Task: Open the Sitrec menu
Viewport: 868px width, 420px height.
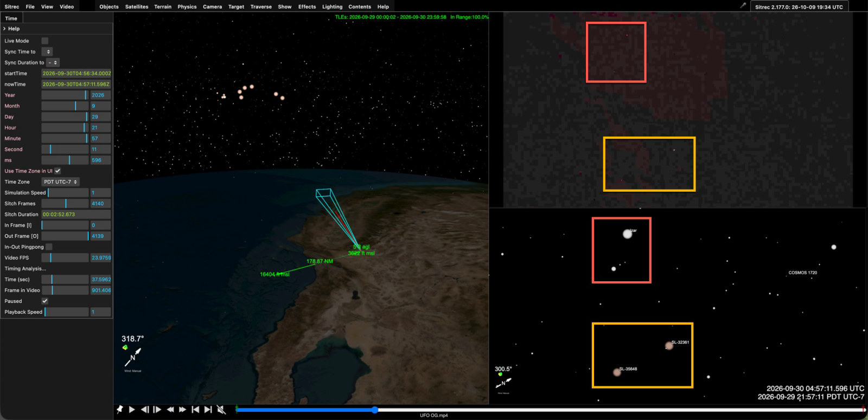Action: click(x=12, y=7)
